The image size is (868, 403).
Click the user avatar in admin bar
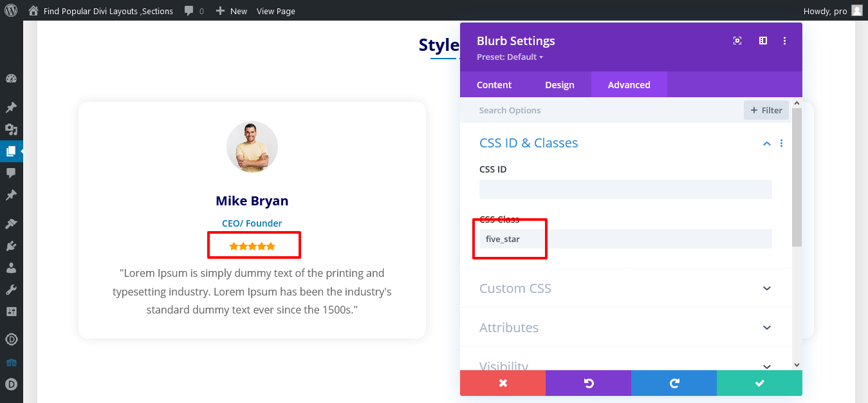pyautogui.click(x=857, y=10)
